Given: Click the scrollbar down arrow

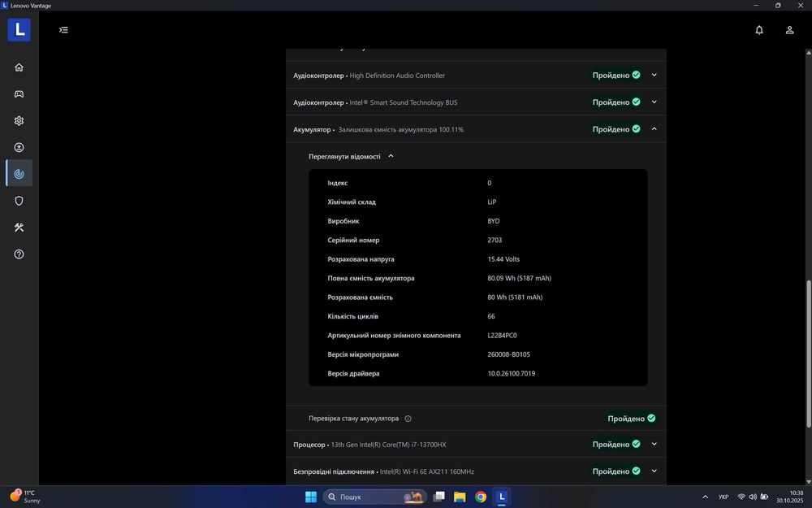Looking at the screenshot, I should click(809, 481).
